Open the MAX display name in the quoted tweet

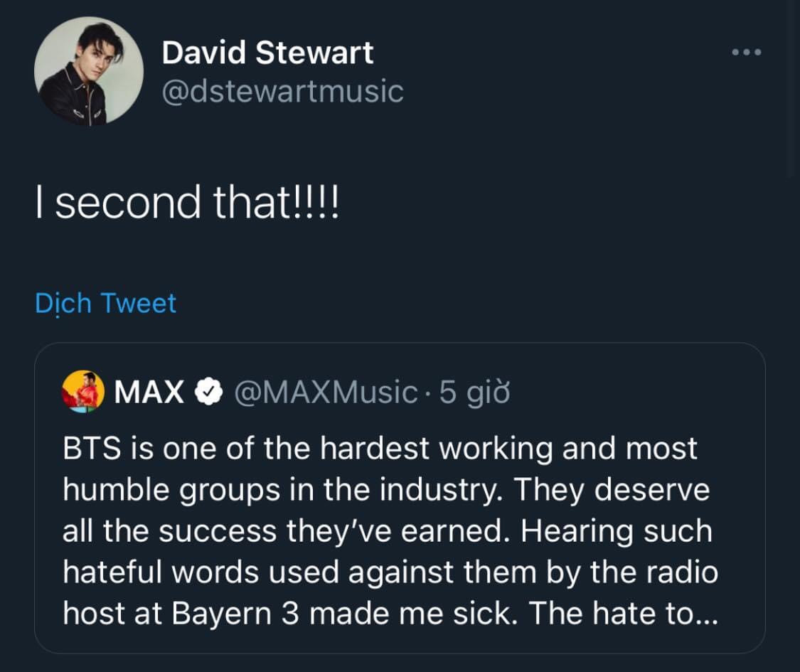pos(149,392)
